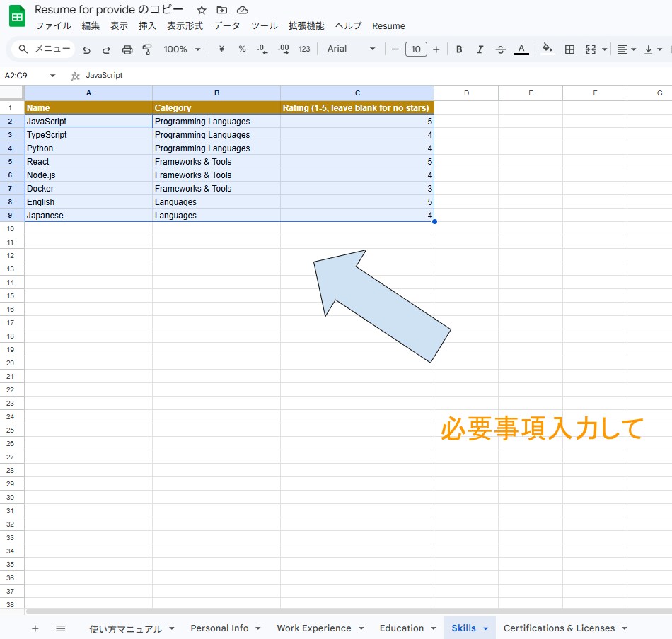Open Personal Info tab options arrow
The width and height of the screenshot is (672, 639).
coord(258,628)
